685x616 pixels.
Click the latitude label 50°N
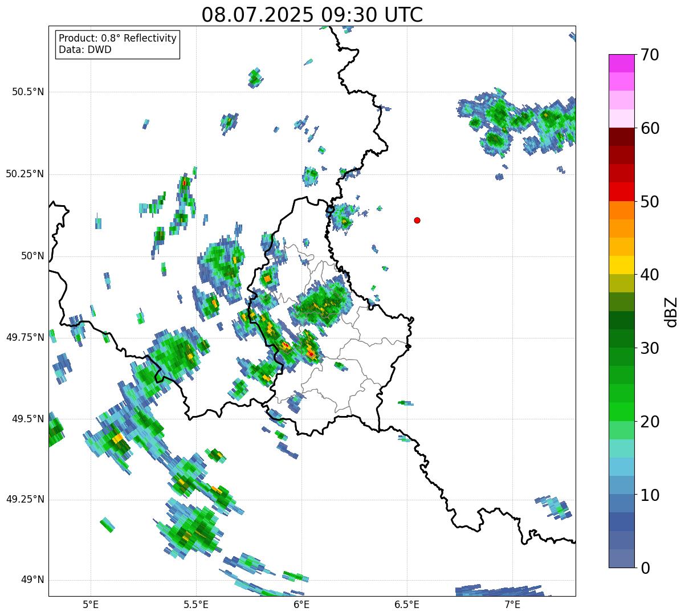[x=32, y=256]
